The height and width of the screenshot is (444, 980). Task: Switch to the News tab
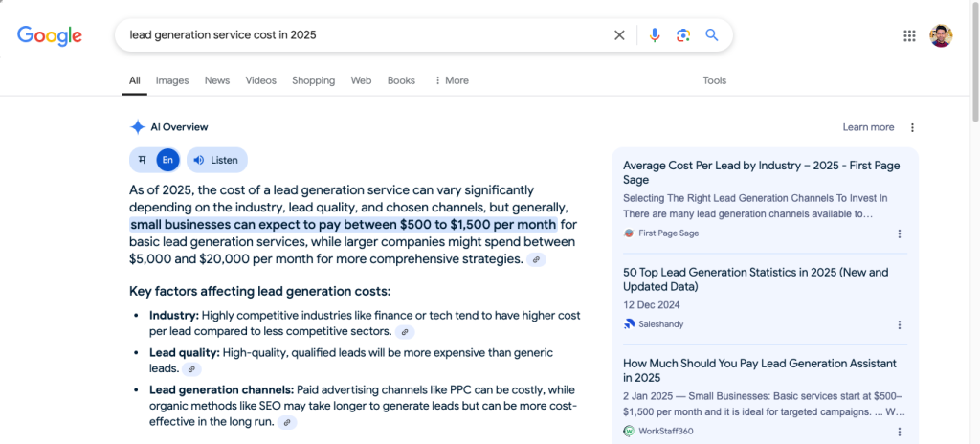coord(217,80)
